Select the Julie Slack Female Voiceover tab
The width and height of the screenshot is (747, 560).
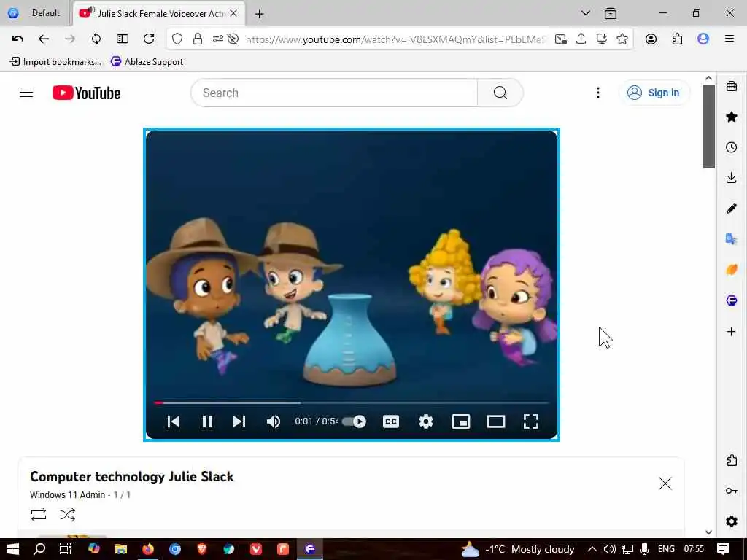[159, 13]
